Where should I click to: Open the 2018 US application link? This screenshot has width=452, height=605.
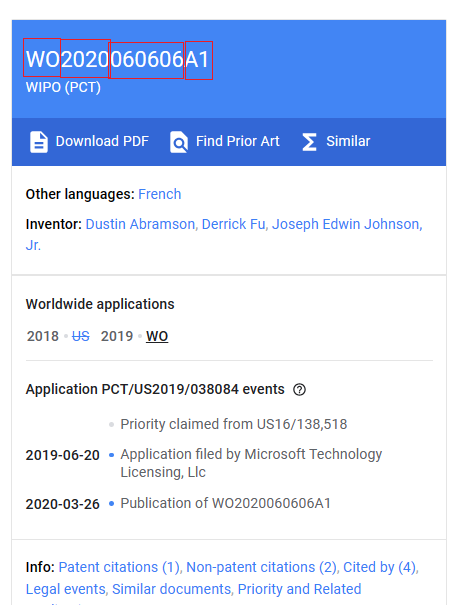click(x=81, y=336)
